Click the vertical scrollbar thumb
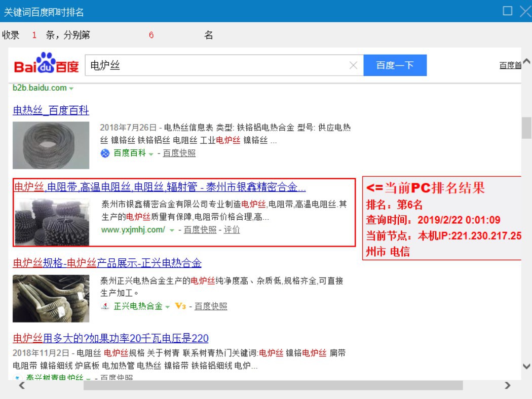This screenshot has height=399, width=532. tap(526, 128)
